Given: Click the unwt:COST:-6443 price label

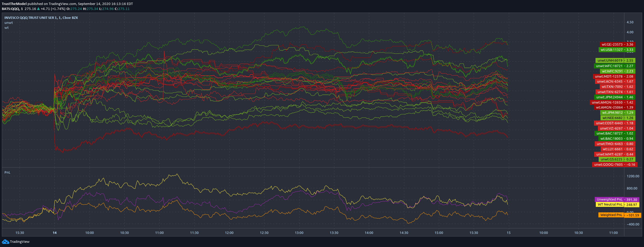Looking at the screenshot, I should [614, 123].
